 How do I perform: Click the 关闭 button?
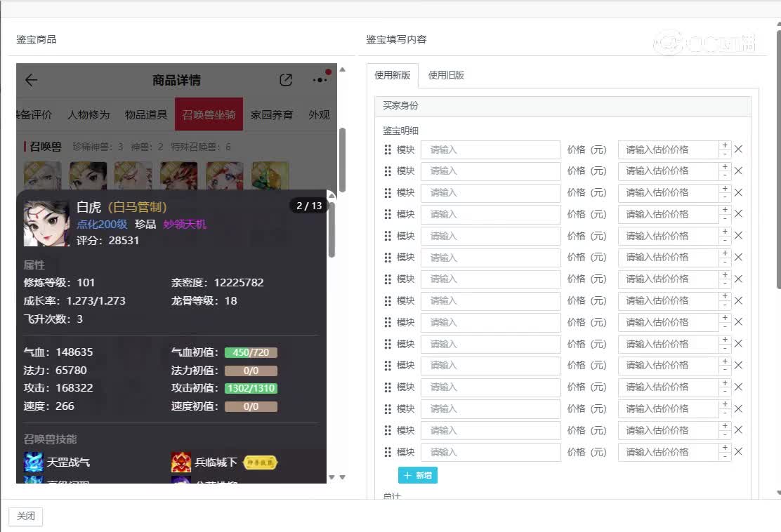pos(26,516)
